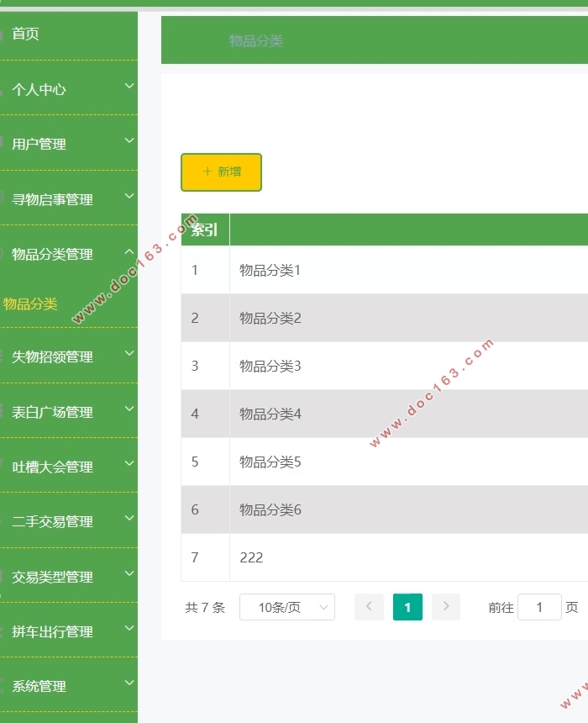Go to next page arrow
Image resolution: width=588 pixels, height=723 pixels.
446,607
